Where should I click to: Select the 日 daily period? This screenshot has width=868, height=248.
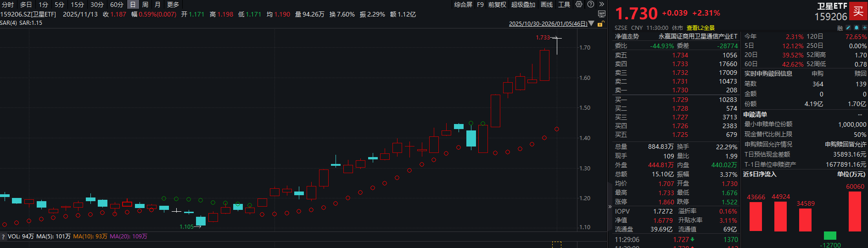click(x=133, y=5)
